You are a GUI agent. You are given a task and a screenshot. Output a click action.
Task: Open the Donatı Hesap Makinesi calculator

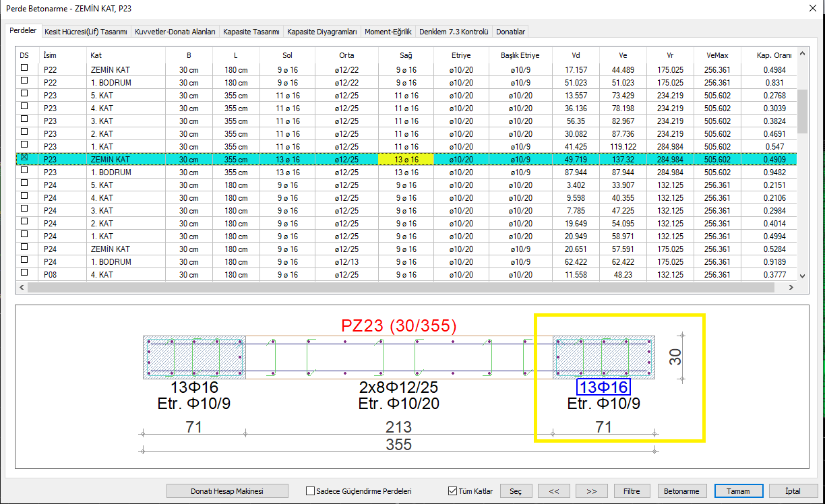click(x=227, y=491)
